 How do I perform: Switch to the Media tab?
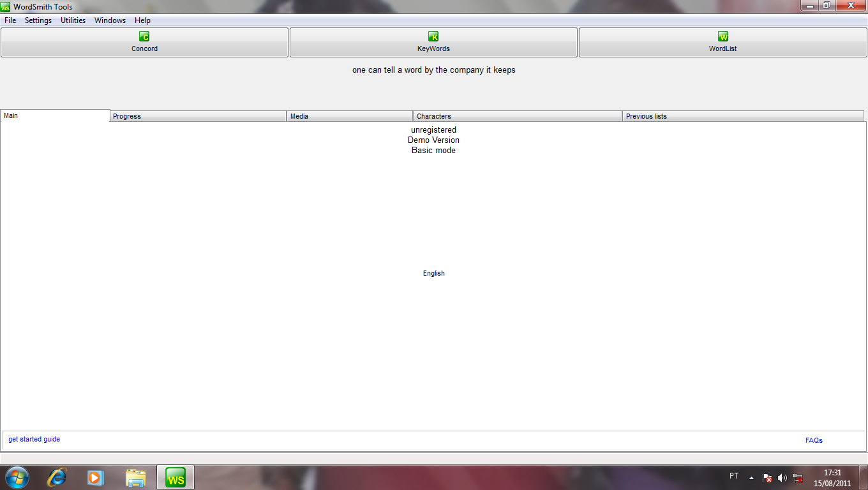click(350, 116)
